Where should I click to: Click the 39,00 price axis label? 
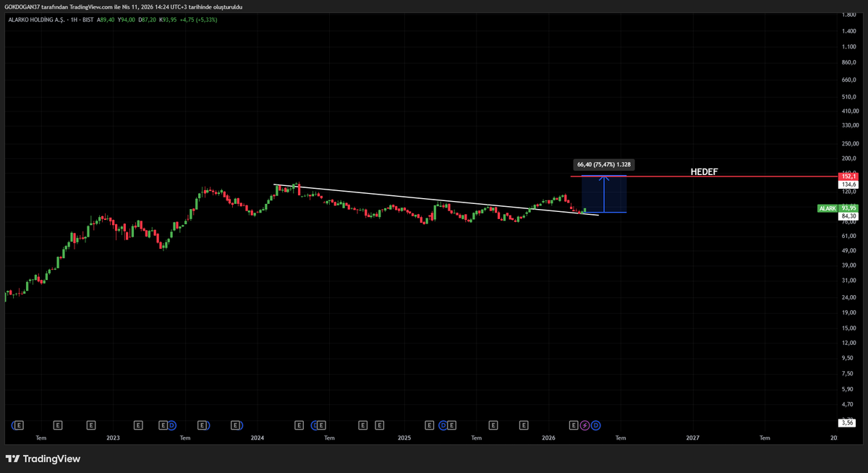(849, 266)
